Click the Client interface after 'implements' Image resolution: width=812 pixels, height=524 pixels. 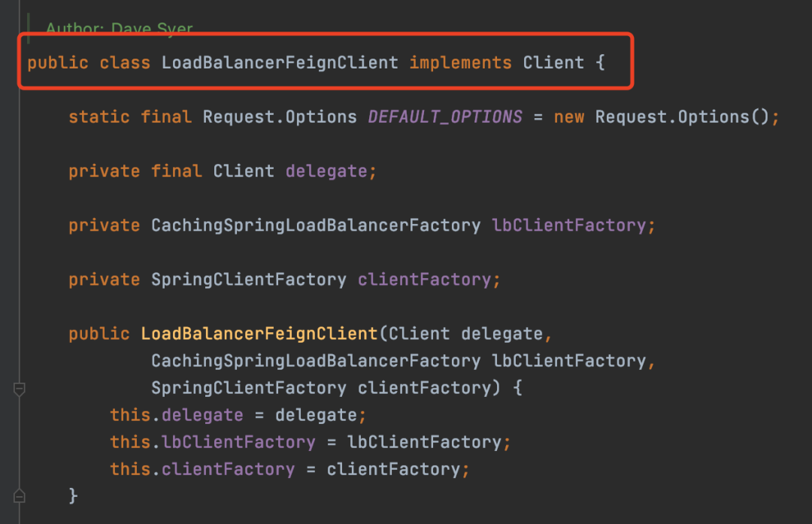[x=553, y=62]
